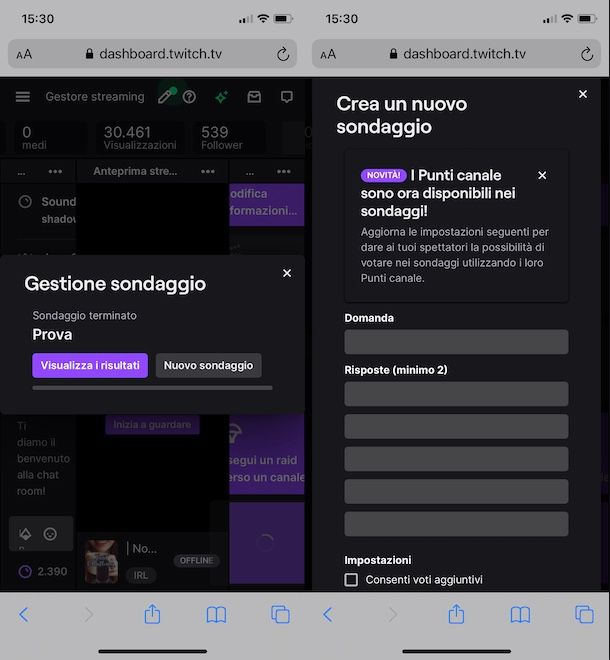
Task: Go back in the right Safari toolbar
Action: [x=328, y=615]
